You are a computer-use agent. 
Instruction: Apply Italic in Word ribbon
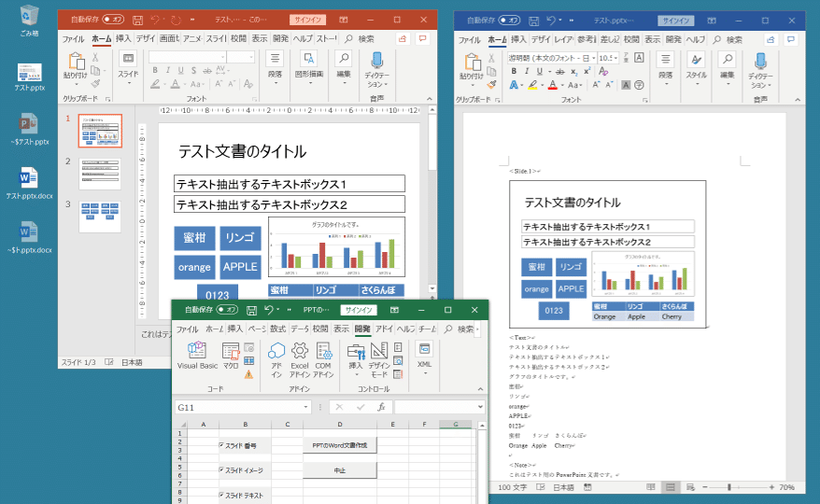(x=527, y=72)
